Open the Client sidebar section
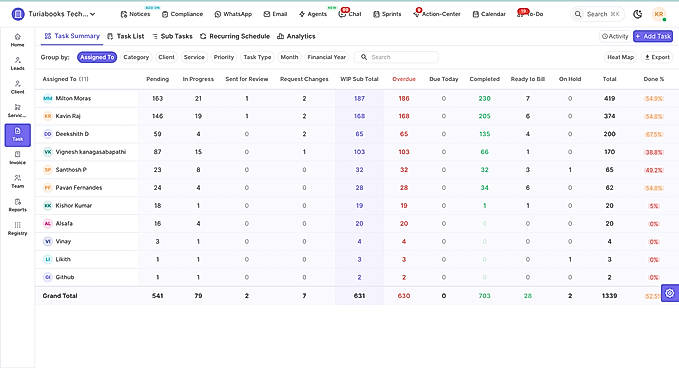 point(17,87)
